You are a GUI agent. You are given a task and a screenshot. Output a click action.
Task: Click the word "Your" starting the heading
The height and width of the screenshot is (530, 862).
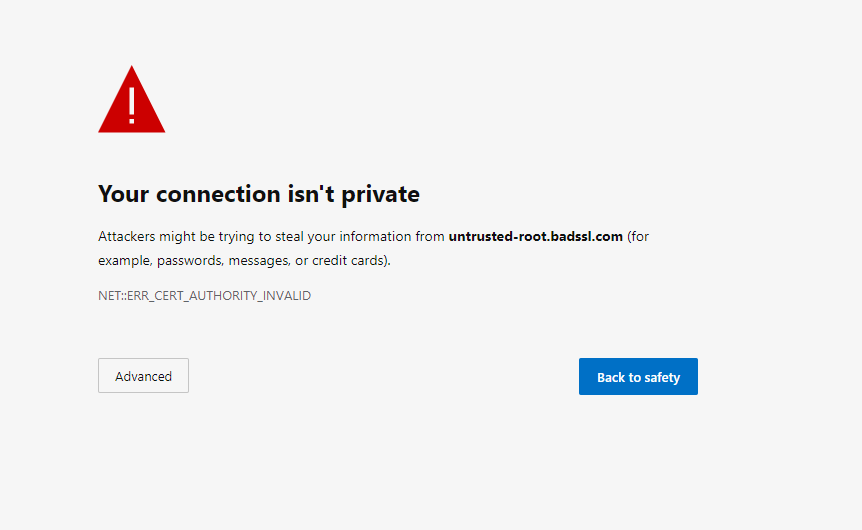[124, 194]
